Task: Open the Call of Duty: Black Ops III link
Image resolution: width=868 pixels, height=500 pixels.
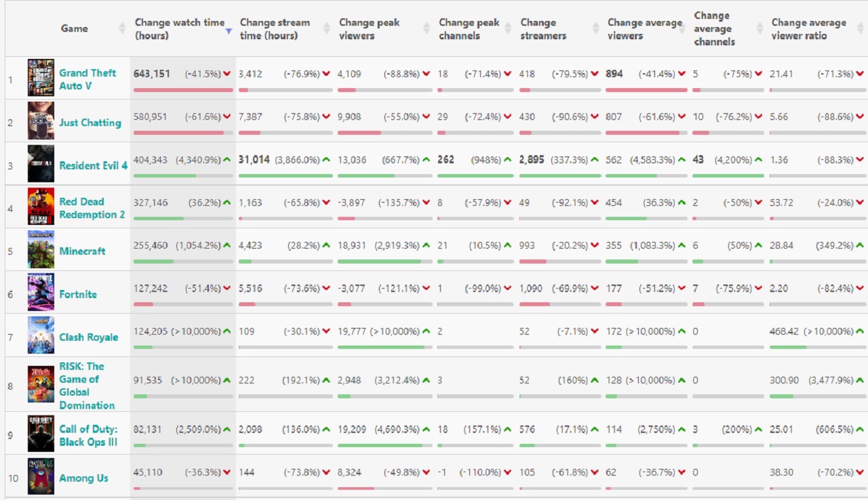Action: tap(88, 436)
